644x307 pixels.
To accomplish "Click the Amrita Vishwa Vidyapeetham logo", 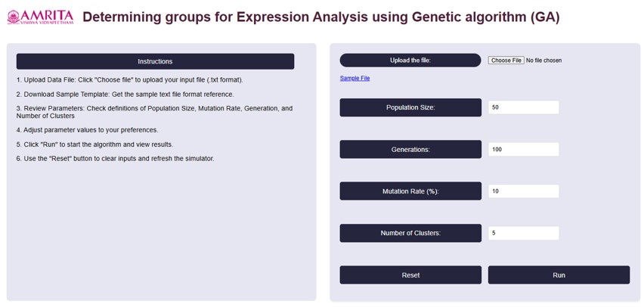I will click(x=40, y=17).
